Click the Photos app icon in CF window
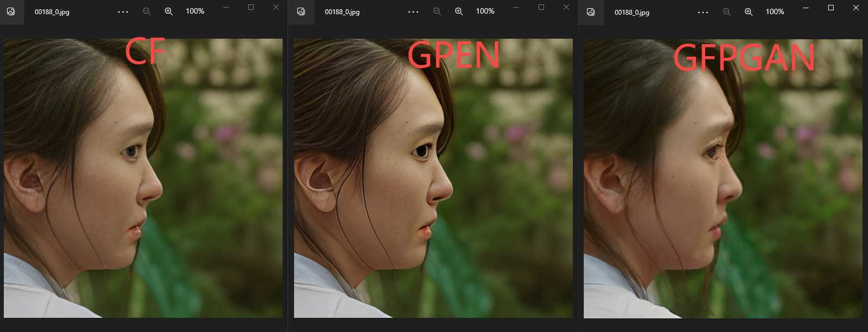868x332 pixels. pos(11,11)
